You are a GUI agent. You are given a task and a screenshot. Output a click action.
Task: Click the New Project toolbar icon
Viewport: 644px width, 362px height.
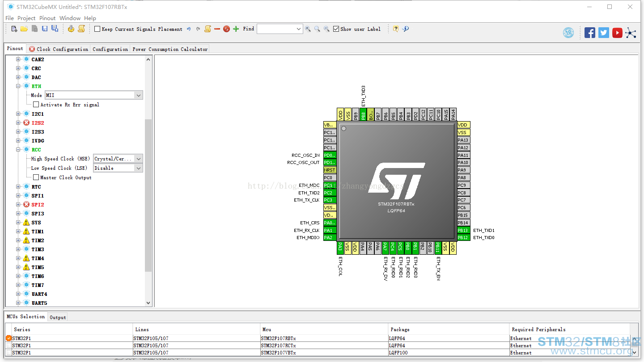pos(14,29)
